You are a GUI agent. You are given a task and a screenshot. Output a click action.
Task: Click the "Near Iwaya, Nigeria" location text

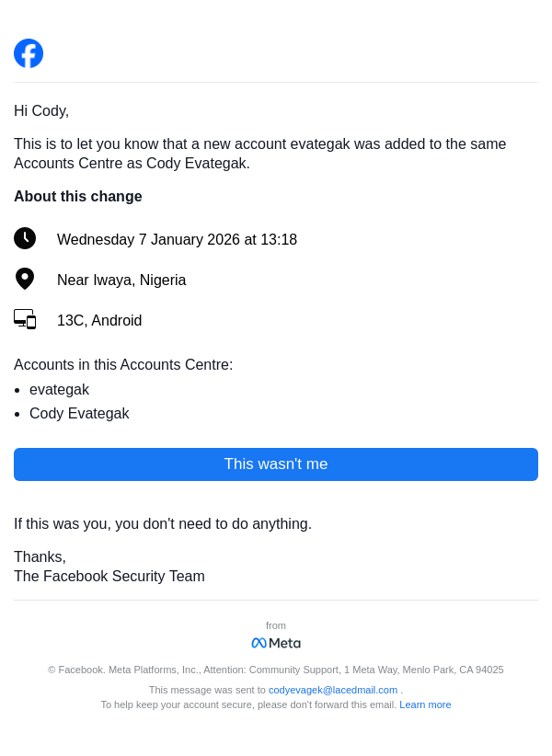tap(121, 280)
